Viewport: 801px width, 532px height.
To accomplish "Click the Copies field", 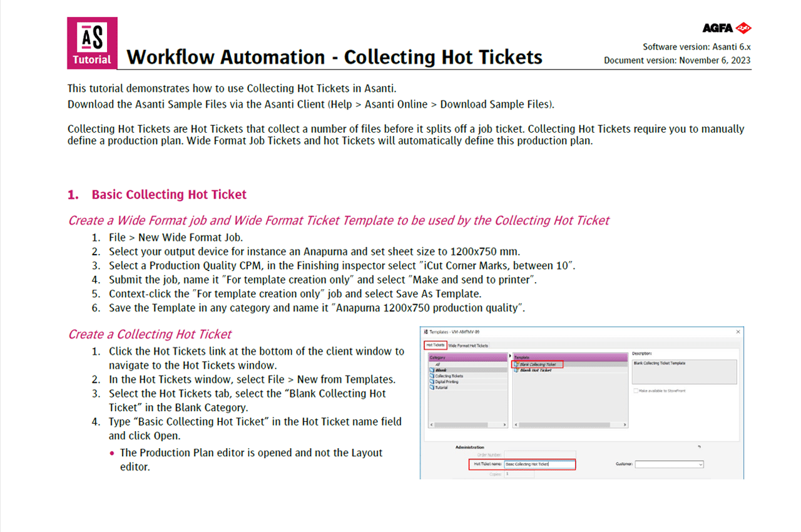I will [x=519, y=474].
